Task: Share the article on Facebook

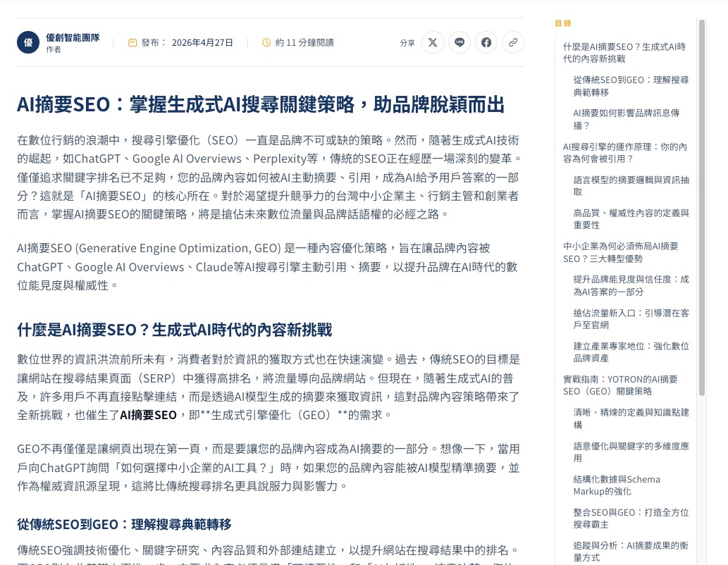Action: point(486,43)
